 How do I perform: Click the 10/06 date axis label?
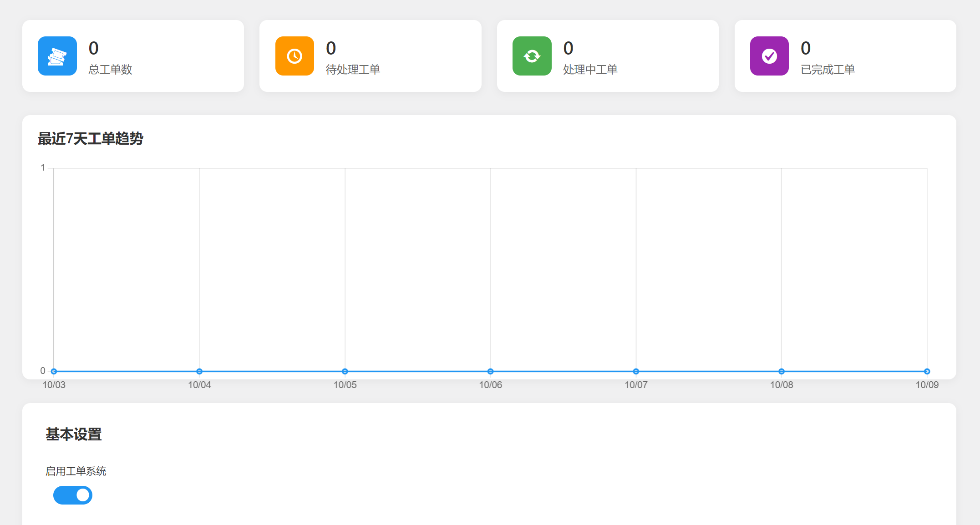point(490,385)
